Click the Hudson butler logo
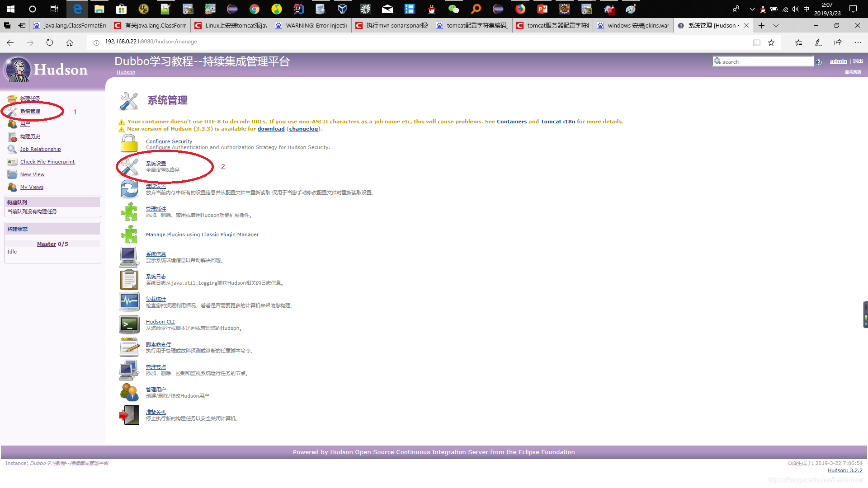868x488 pixels. pos(18,70)
